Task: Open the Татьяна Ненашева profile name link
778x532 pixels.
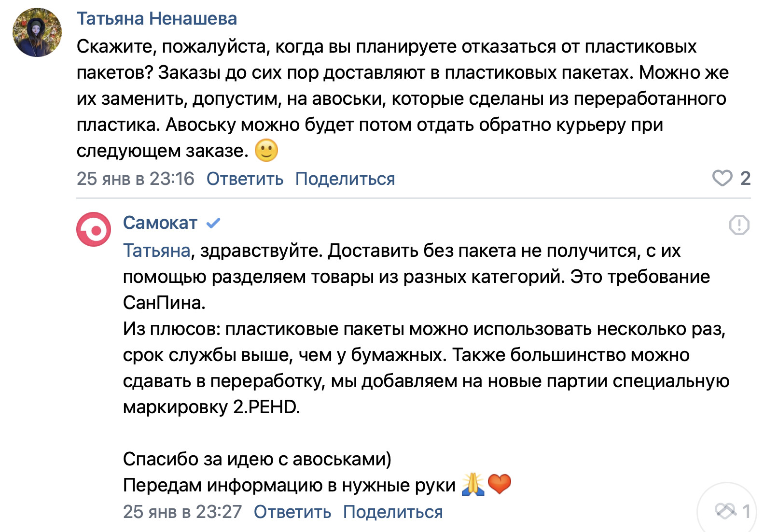Action: (x=157, y=19)
